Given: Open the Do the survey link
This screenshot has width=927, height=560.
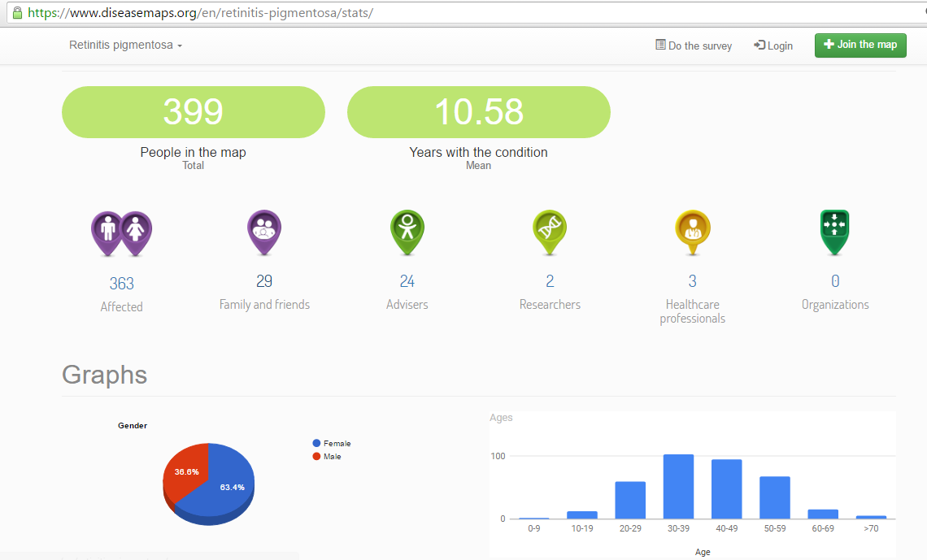Looking at the screenshot, I should pyautogui.click(x=694, y=46).
